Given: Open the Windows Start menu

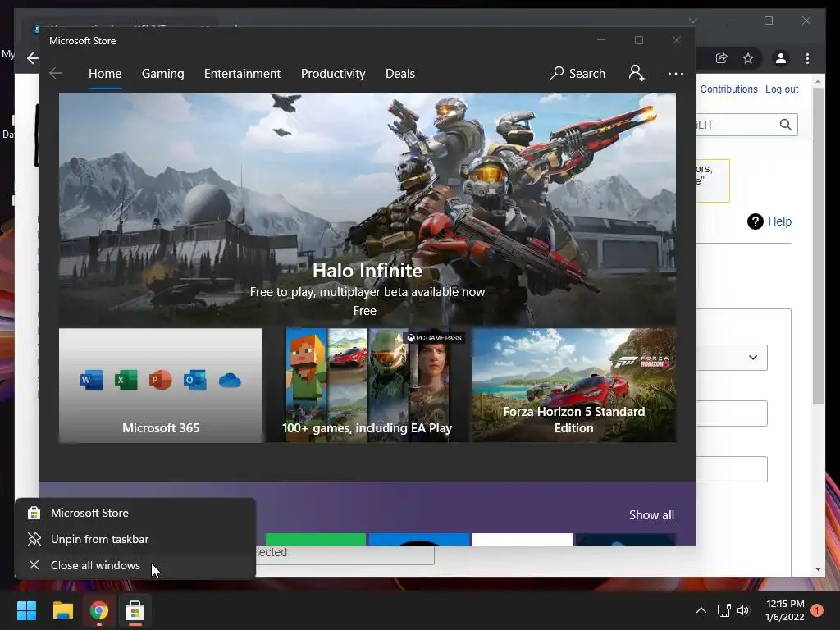Looking at the screenshot, I should coord(26,610).
